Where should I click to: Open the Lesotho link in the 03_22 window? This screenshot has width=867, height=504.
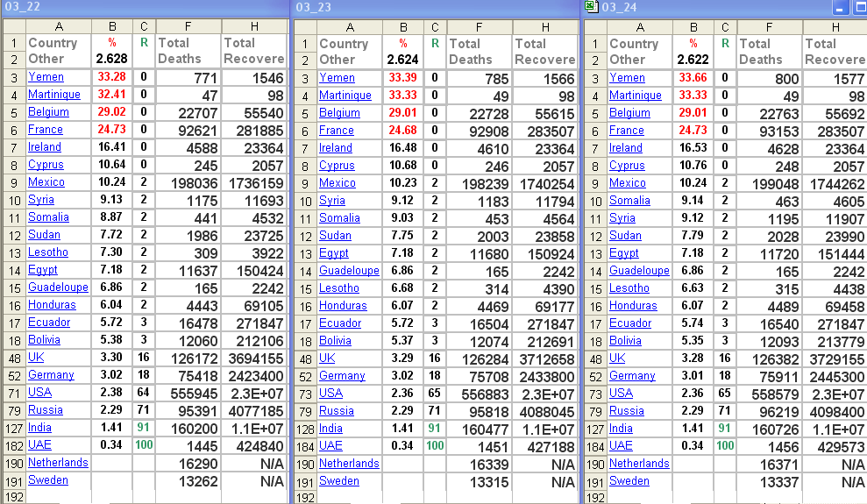pos(48,252)
